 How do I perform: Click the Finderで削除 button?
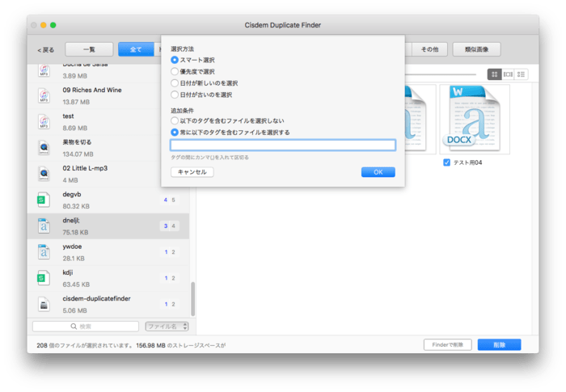click(x=448, y=344)
